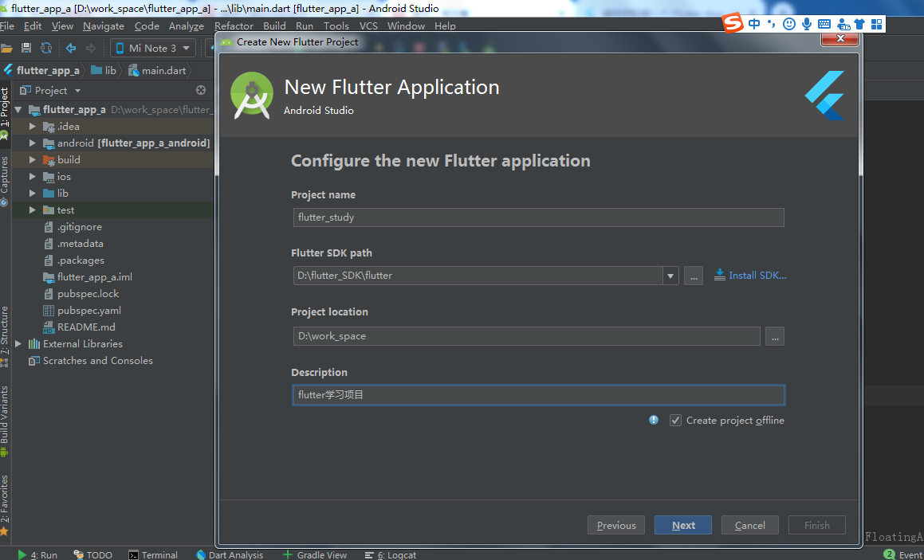924x560 pixels.
Task: Click the scroll-from-source target icon in Project panel
Action: coord(201,90)
